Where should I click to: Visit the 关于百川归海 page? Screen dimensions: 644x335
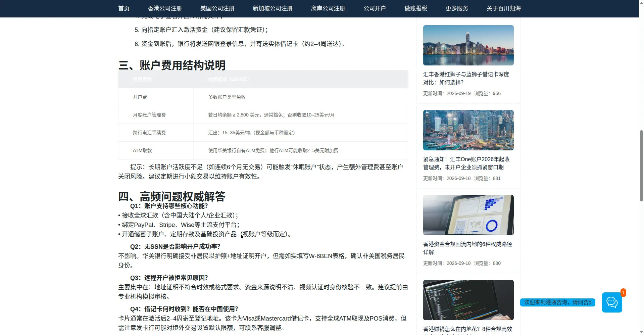[x=504, y=8]
